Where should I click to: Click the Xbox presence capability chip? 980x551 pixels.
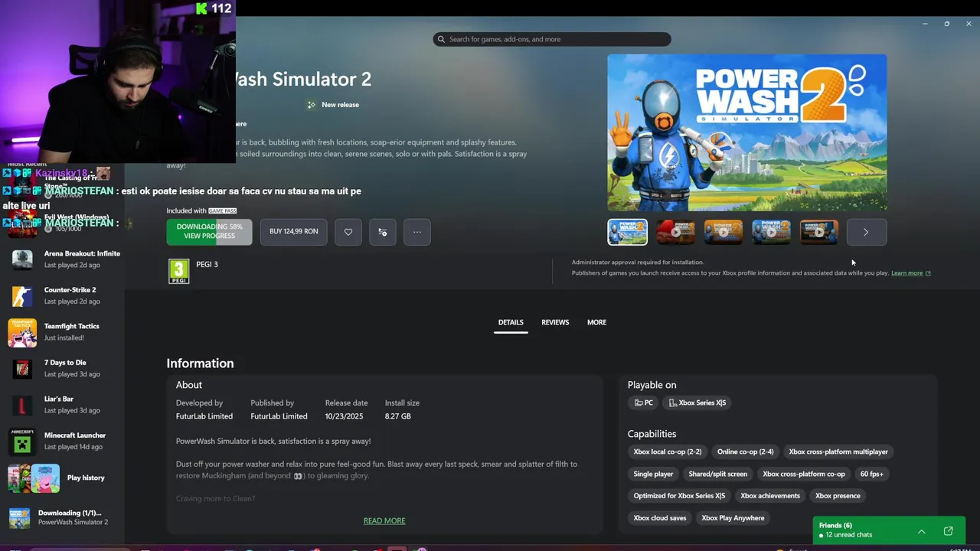point(838,496)
